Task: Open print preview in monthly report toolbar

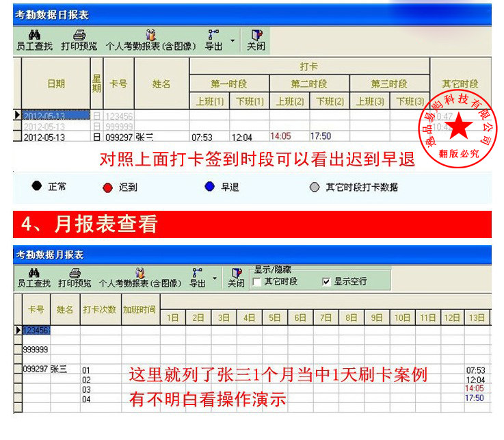Action: [x=75, y=278]
